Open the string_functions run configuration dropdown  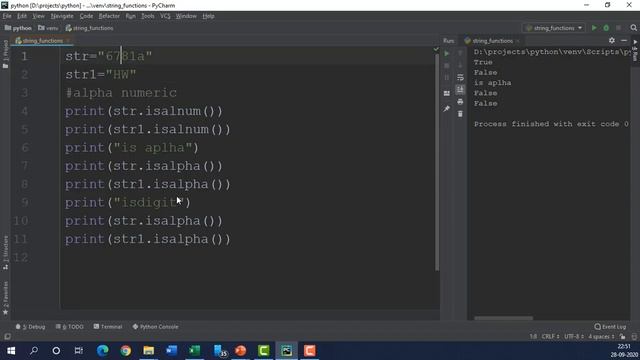click(x=554, y=28)
